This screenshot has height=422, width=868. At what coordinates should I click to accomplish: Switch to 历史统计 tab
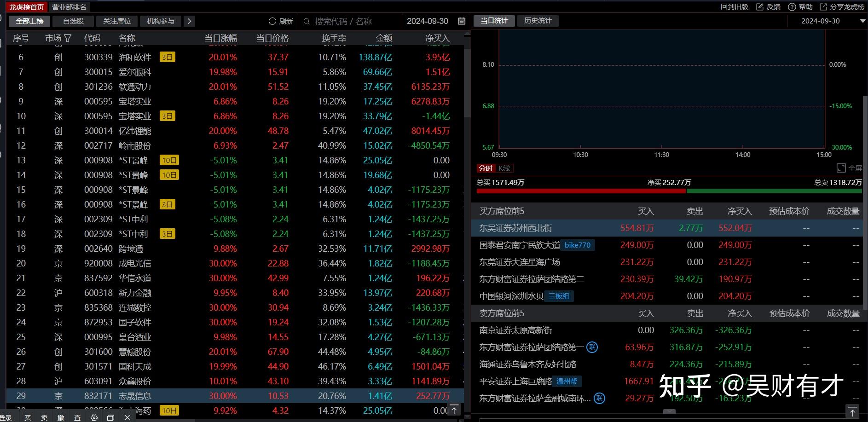(x=538, y=21)
